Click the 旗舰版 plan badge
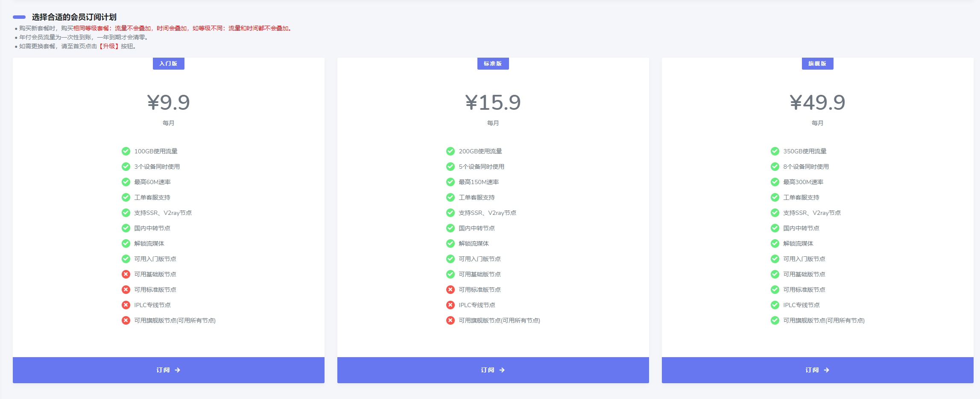The width and height of the screenshot is (980, 399). point(817,64)
